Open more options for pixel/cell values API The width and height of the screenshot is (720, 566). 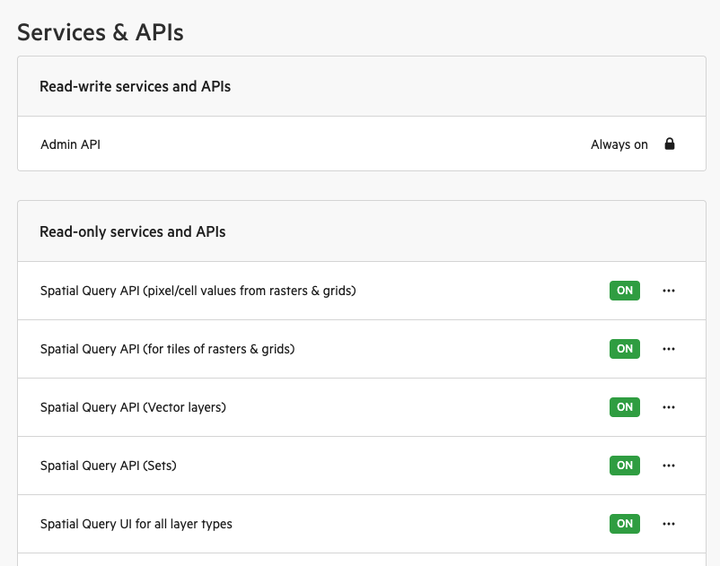tap(669, 291)
